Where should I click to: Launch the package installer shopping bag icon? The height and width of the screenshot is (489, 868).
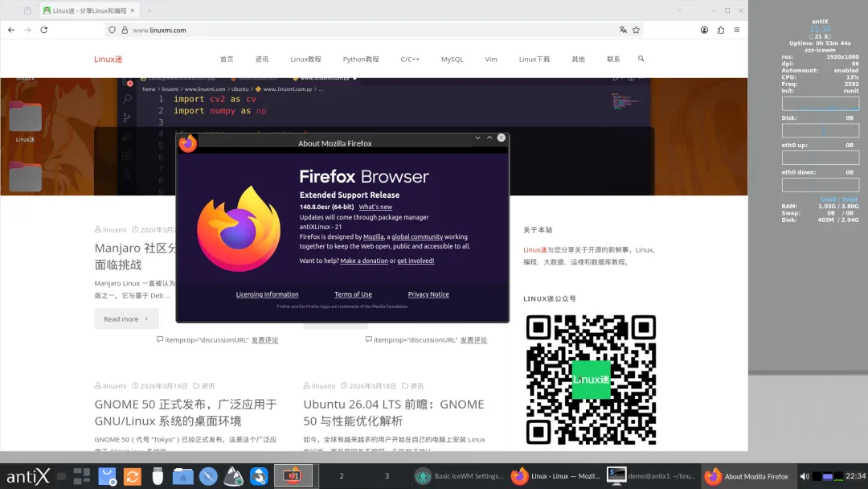(107, 476)
